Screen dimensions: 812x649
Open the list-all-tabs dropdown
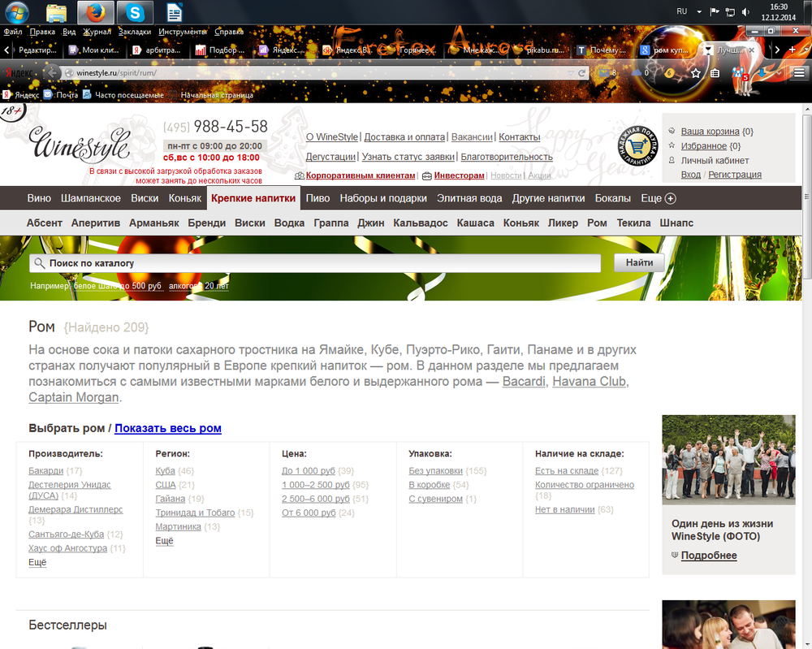point(806,50)
